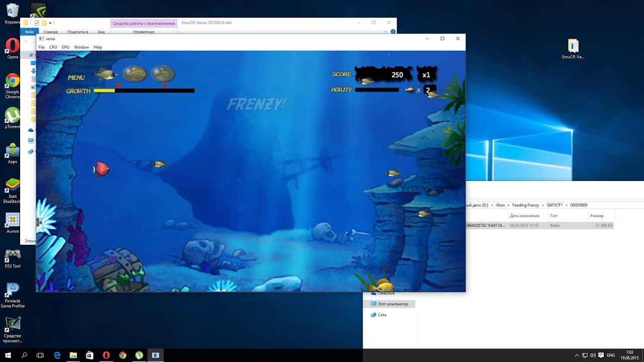Collapse the Explorer ribbon with the chevron

coord(386,32)
